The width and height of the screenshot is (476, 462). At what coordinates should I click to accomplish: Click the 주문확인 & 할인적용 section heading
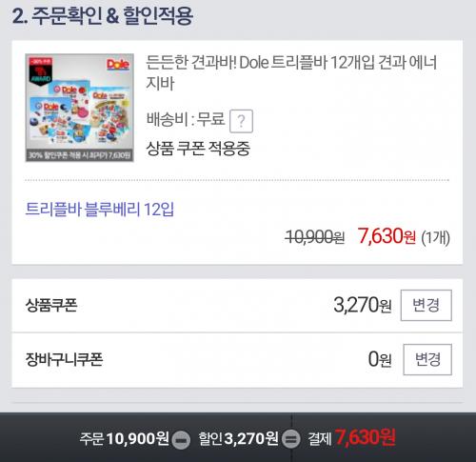(103, 16)
